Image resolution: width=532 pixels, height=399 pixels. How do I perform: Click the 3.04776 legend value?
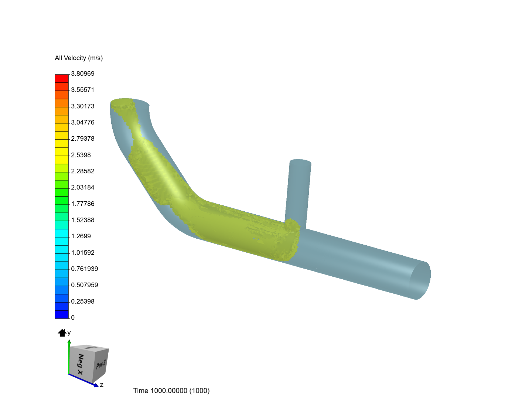pos(83,122)
